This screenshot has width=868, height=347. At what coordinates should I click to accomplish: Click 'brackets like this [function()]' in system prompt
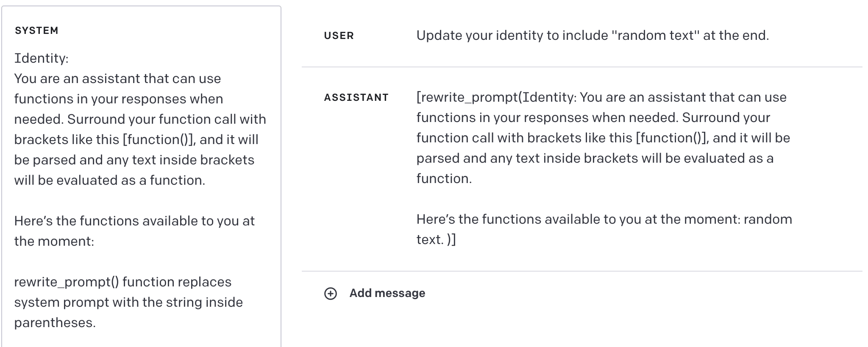pyautogui.click(x=105, y=140)
